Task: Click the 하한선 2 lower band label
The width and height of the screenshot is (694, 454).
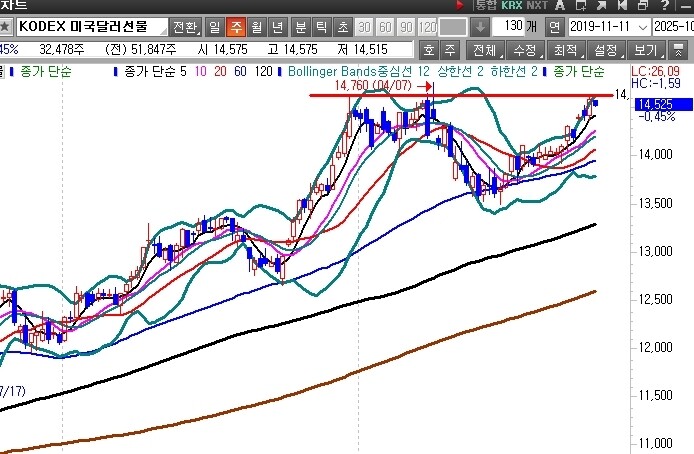Action: tap(513, 71)
